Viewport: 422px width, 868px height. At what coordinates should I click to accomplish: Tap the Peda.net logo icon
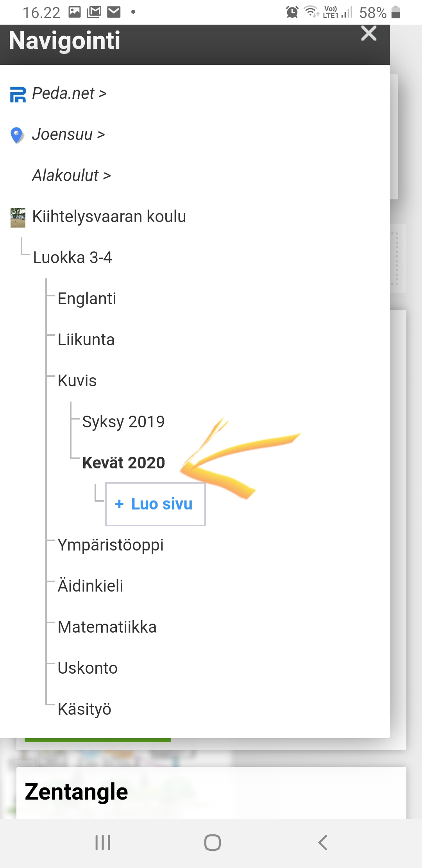(18, 94)
